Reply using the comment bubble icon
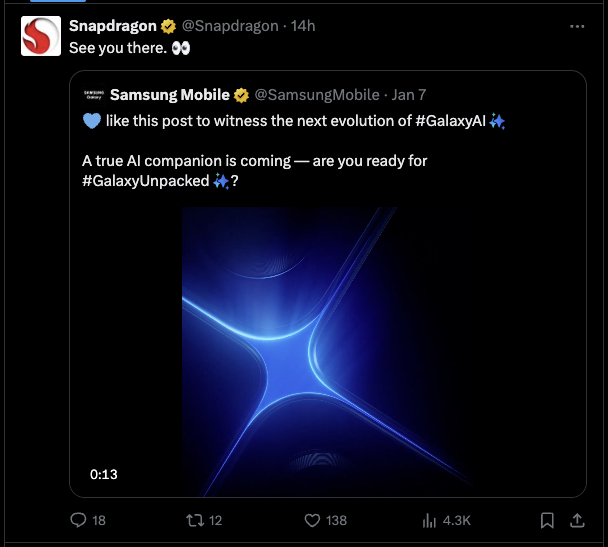This screenshot has width=608, height=547. point(79,520)
